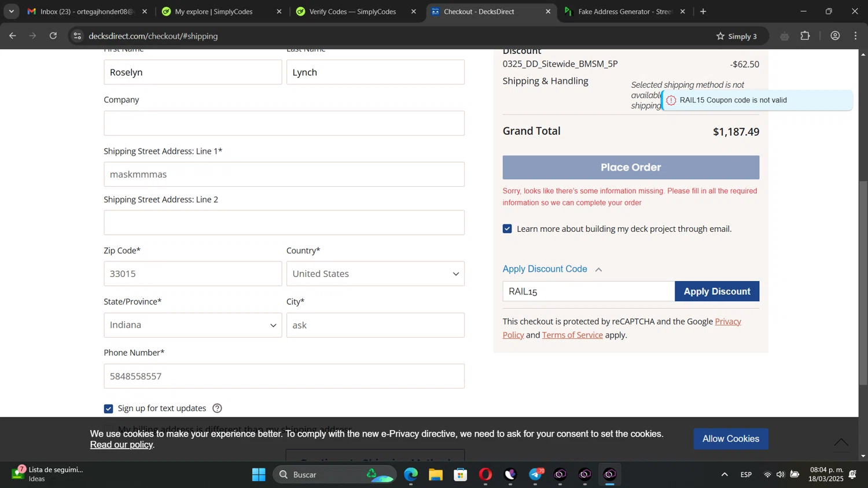Viewport: 868px width, 488px height.
Task: Switch to Inbox Gmail tab
Action: point(87,12)
